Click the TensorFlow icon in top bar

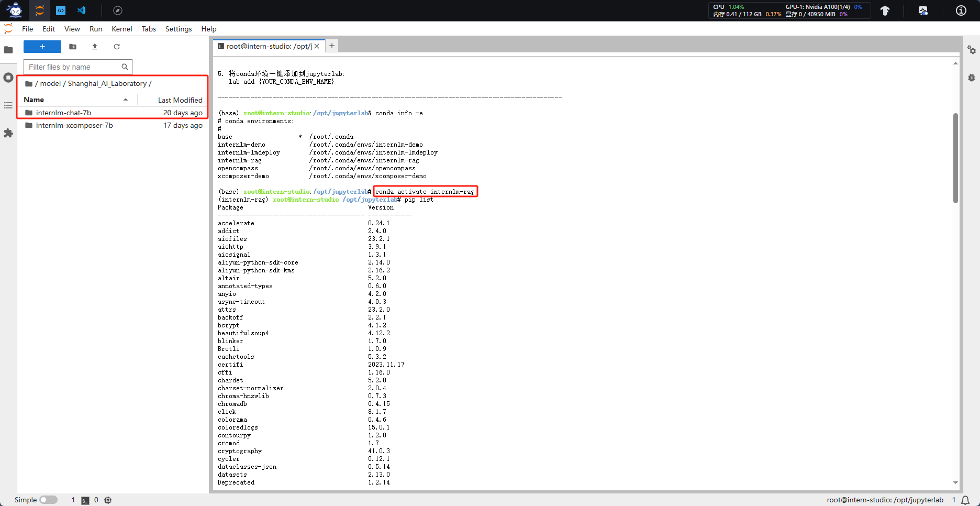point(885,10)
